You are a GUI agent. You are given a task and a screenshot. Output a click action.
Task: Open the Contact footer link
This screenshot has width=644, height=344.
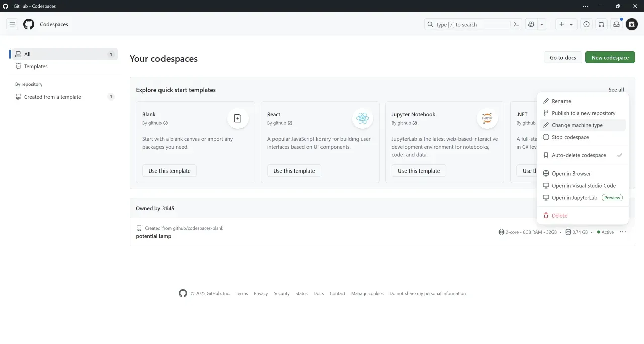(x=338, y=294)
